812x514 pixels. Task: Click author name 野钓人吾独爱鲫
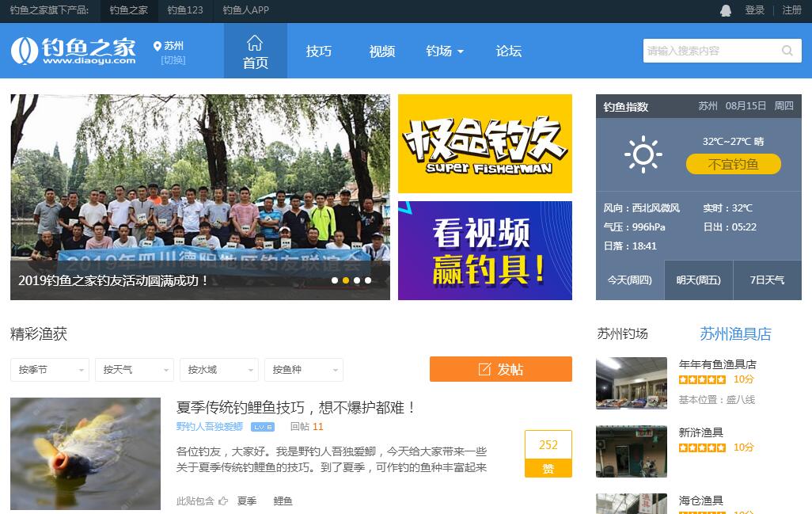(209, 426)
